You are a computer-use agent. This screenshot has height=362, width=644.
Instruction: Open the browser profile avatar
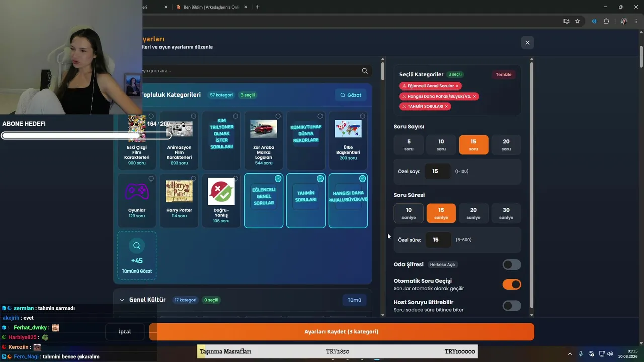click(624, 21)
